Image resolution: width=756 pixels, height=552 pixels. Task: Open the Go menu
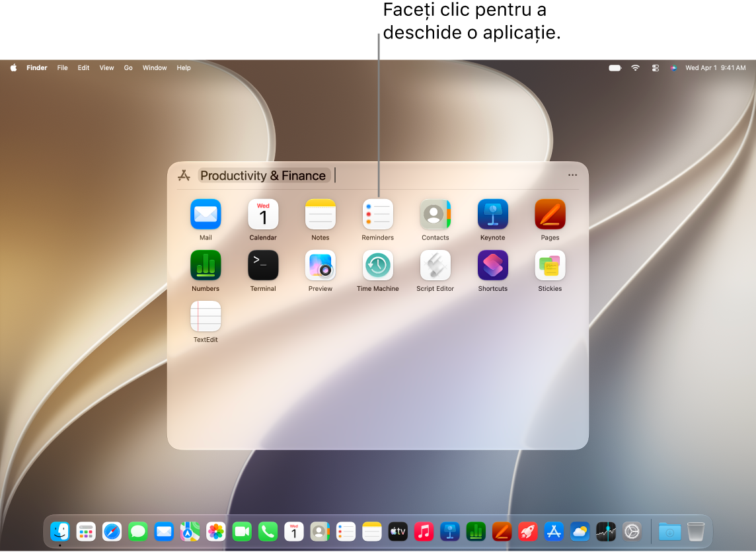[x=128, y=68]
